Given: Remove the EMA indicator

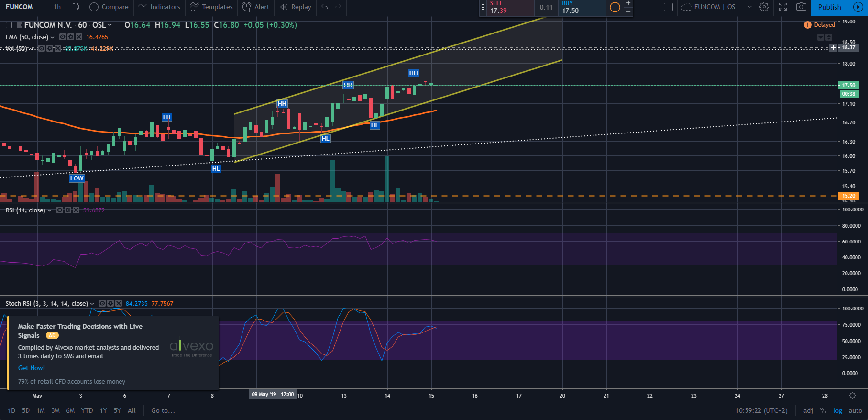Looking at the screenshot, I should 78,37.
